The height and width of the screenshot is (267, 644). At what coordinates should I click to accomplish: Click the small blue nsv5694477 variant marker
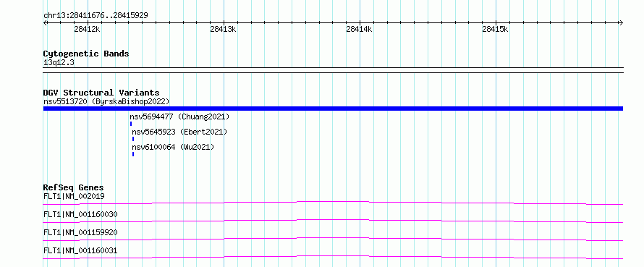pyautogui.click(x=131, y=124)
